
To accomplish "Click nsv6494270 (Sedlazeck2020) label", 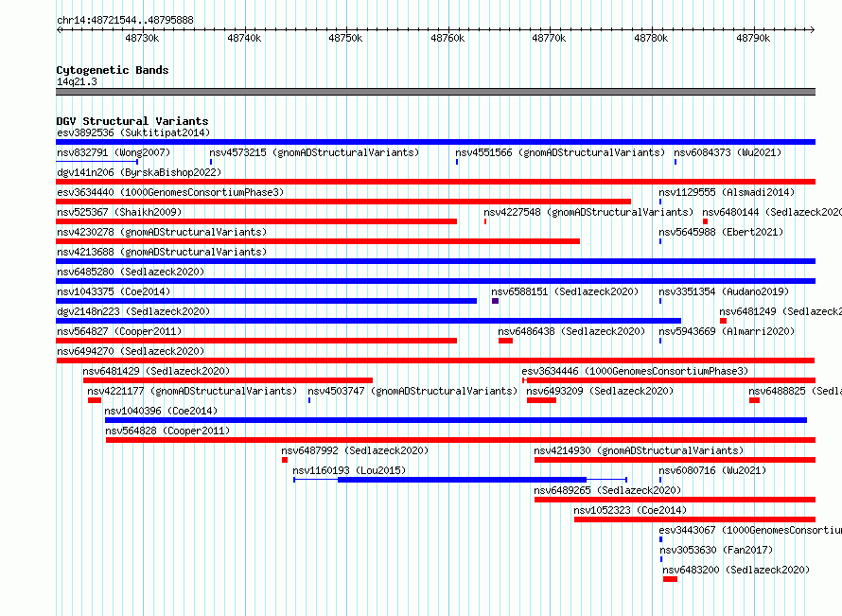I will tap(131, 351).
